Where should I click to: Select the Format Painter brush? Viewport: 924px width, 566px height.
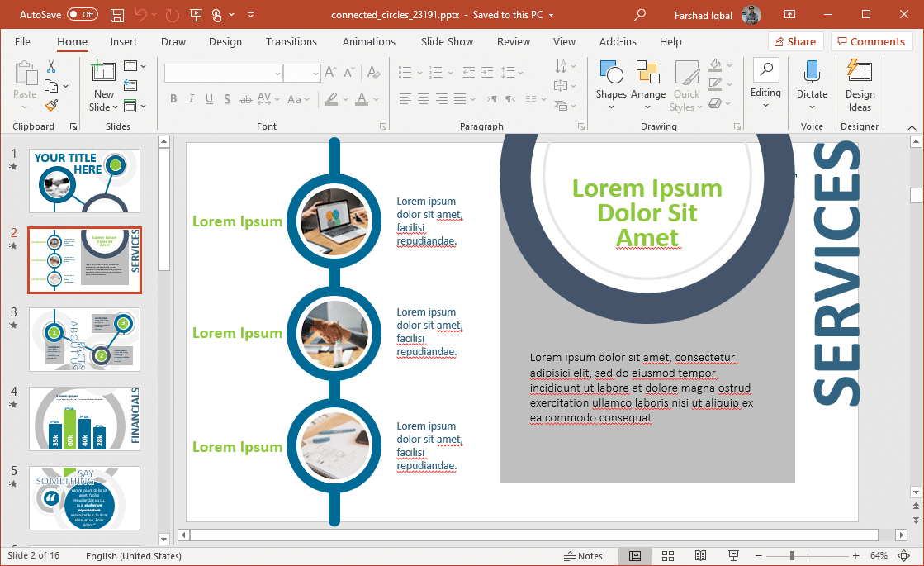[51, 105]
